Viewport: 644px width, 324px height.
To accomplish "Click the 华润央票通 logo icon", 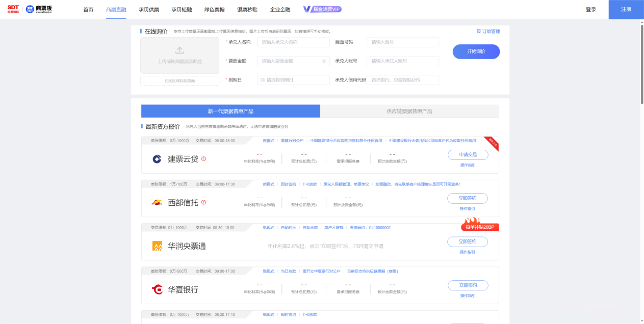I will pos(157,246).
